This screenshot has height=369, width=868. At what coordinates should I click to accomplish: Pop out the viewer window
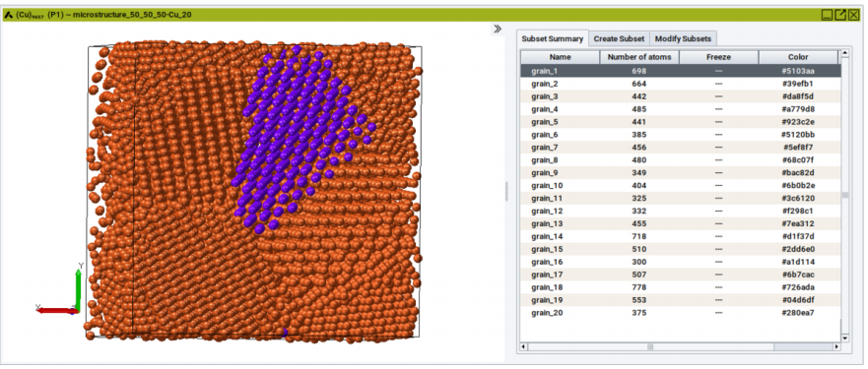tap(840, 15)
